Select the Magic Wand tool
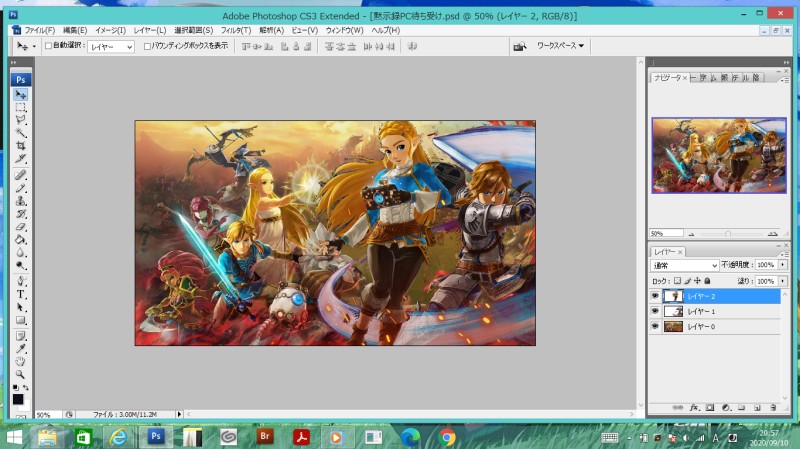Image resolution: width=800 pixels, height=449 pixels. (20, 133)
